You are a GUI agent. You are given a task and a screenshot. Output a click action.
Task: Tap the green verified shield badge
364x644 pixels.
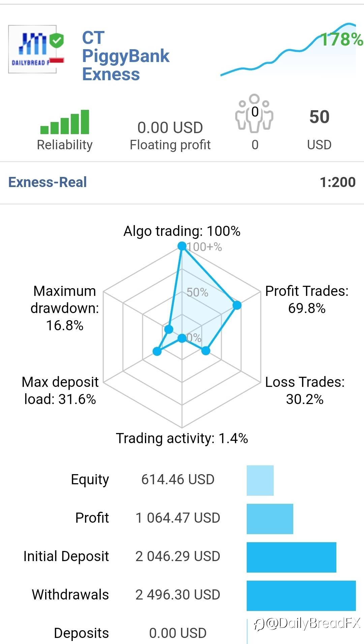57,40
